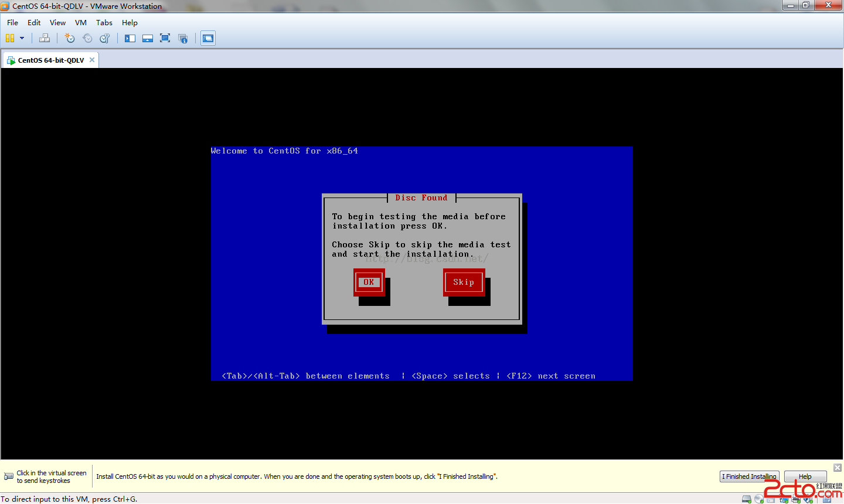Minimize the VMware Workstation window
Viewport: 844px width, 504px height.
(x=790, y=5)
